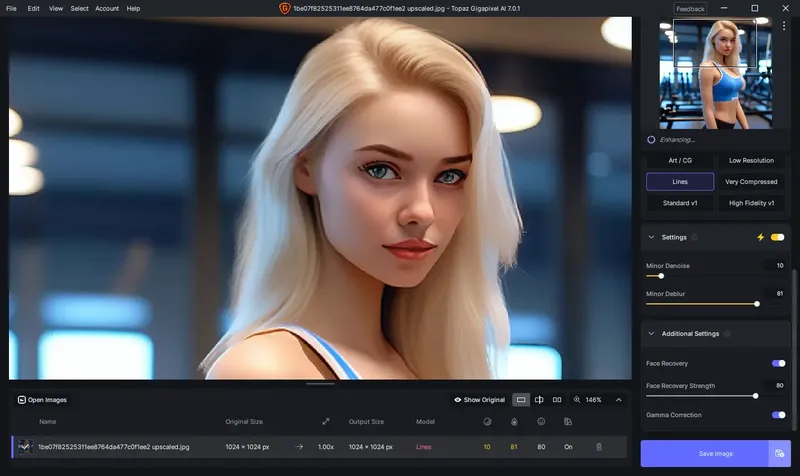Open save options icon beside Save Image

(x=780, y=454)
